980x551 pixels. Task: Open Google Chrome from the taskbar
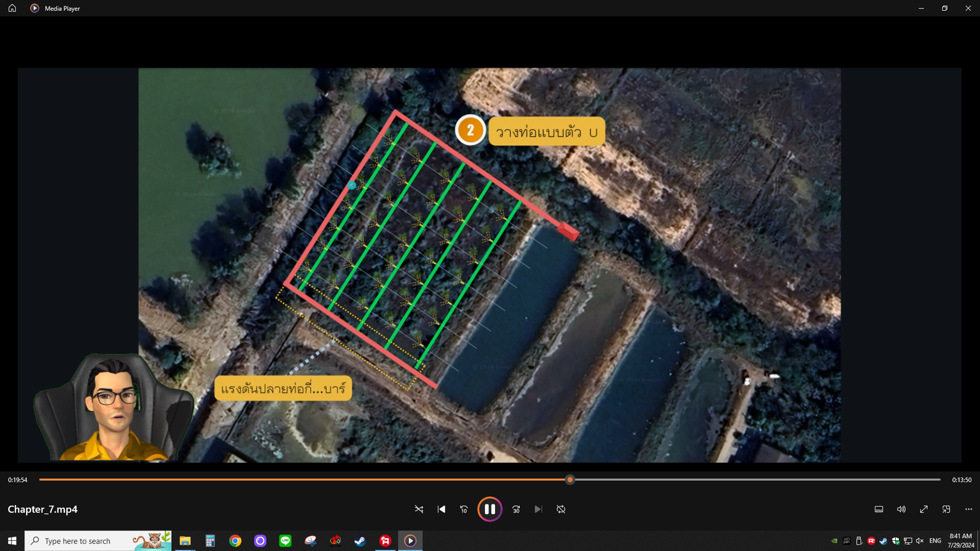tap(235, 541)
